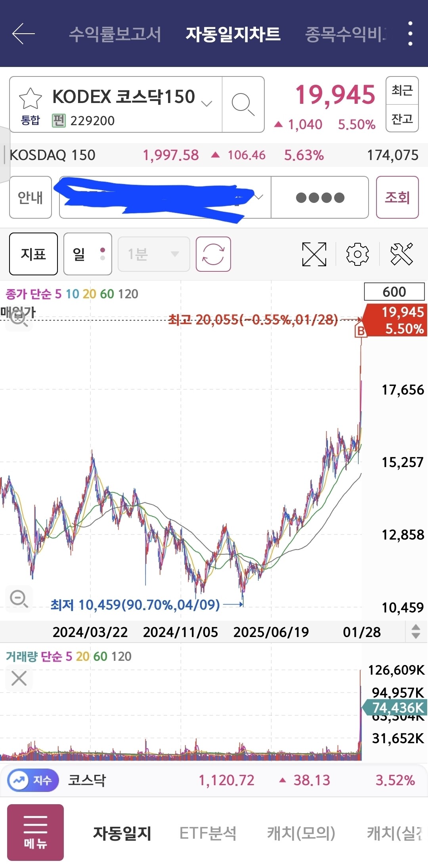Tap the 조회 button
The image size is (428, 868).
coord(397,197)
